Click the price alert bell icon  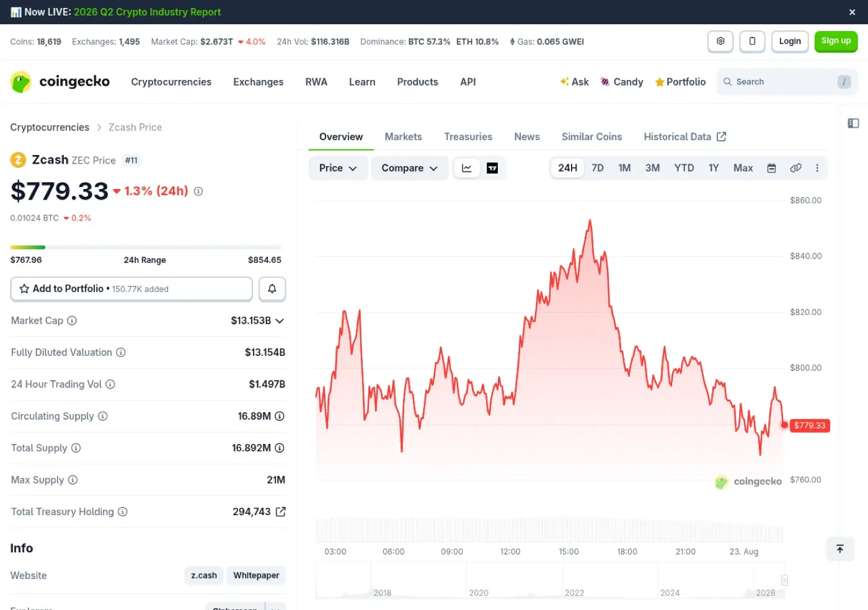click(272, 289)
